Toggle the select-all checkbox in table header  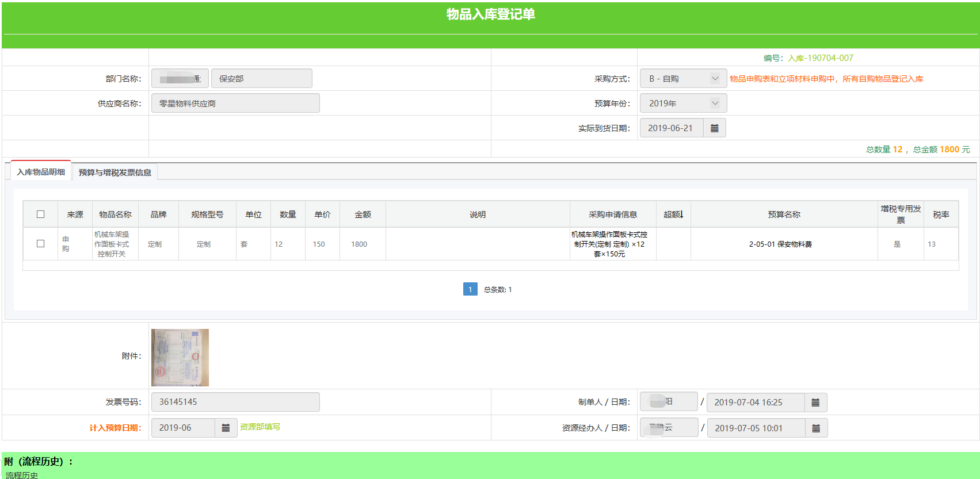pos(40,214)
